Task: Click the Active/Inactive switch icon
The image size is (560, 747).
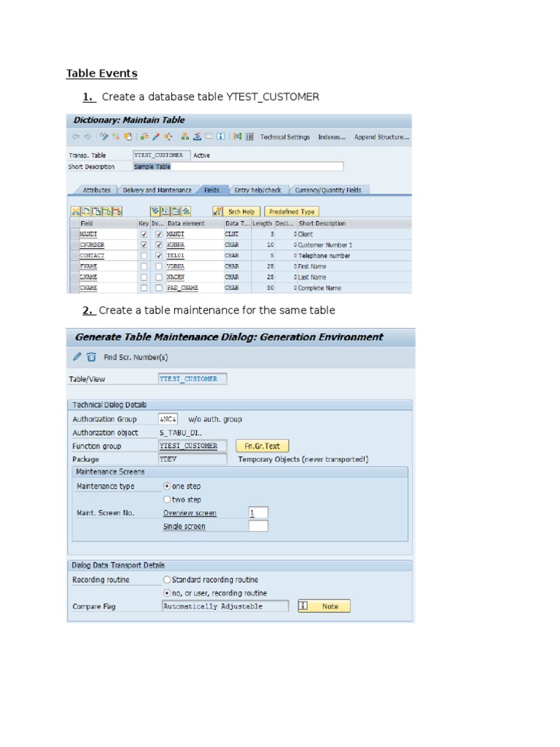Action: click(116, 136)
